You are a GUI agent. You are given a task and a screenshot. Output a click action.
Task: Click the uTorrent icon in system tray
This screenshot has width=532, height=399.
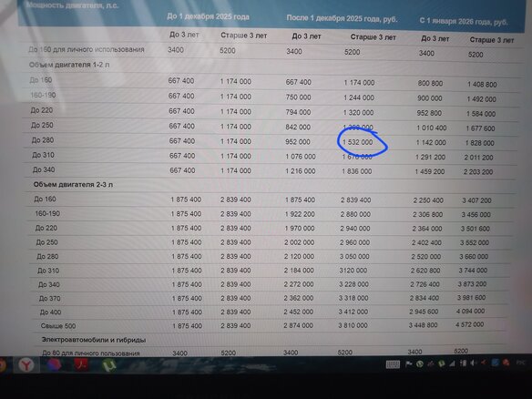pyautogui.click(x=442, y=363)
